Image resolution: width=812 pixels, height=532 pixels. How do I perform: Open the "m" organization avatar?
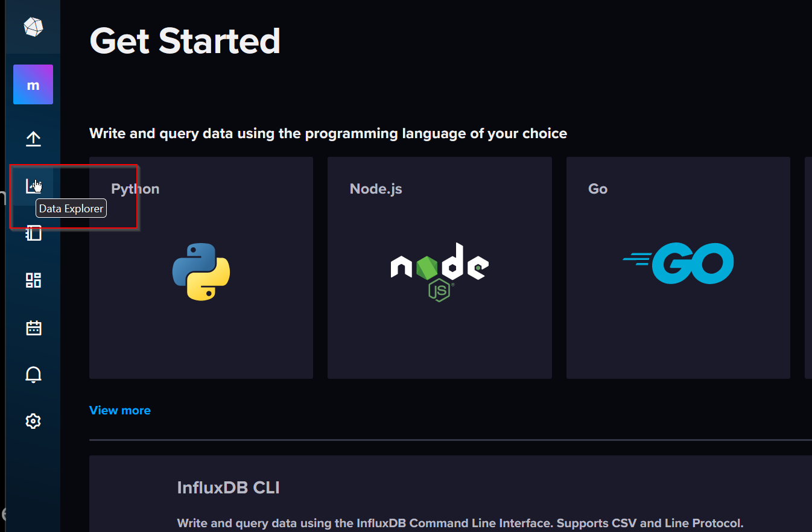(x=33, y=84)
